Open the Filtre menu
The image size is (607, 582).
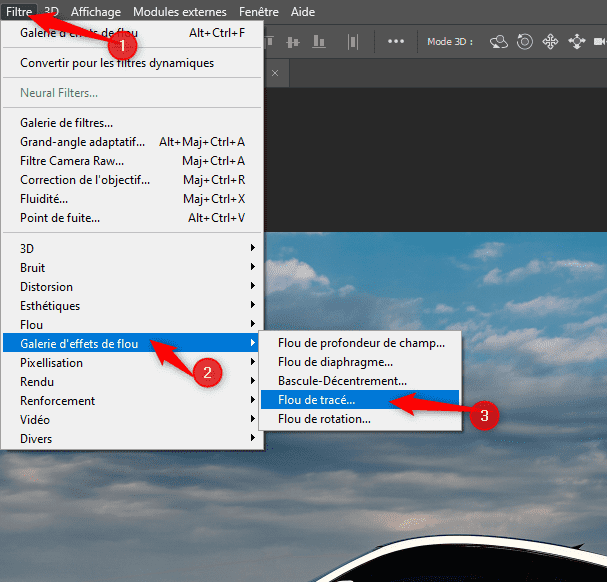pyautogui.click(x=19, y=12)
